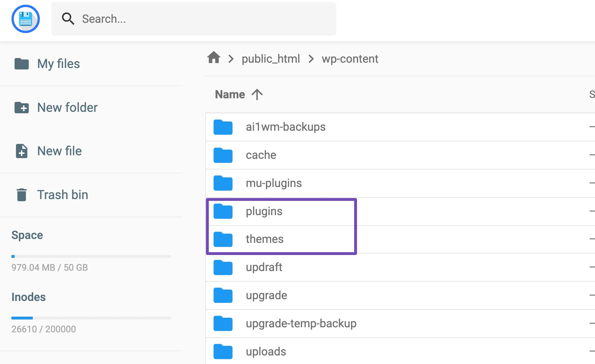Viewport: 595px width, 364px height.
Task: Toggle the Name column sort order
Action: [x=229, y=94]
